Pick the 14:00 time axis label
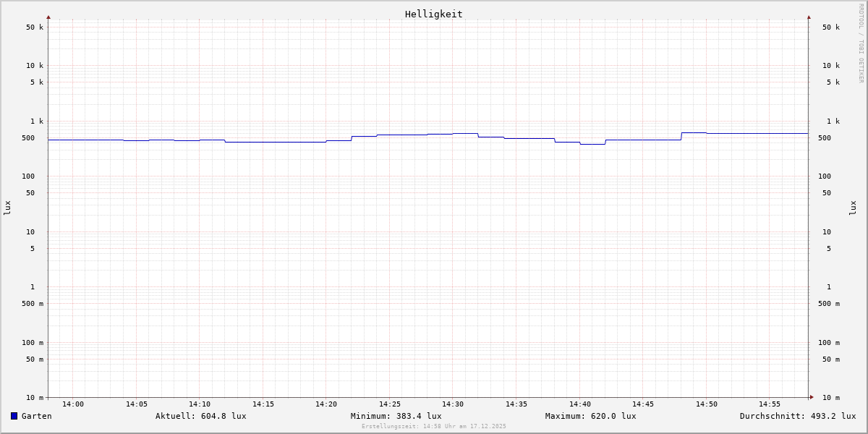 click(x=73, y=404)
